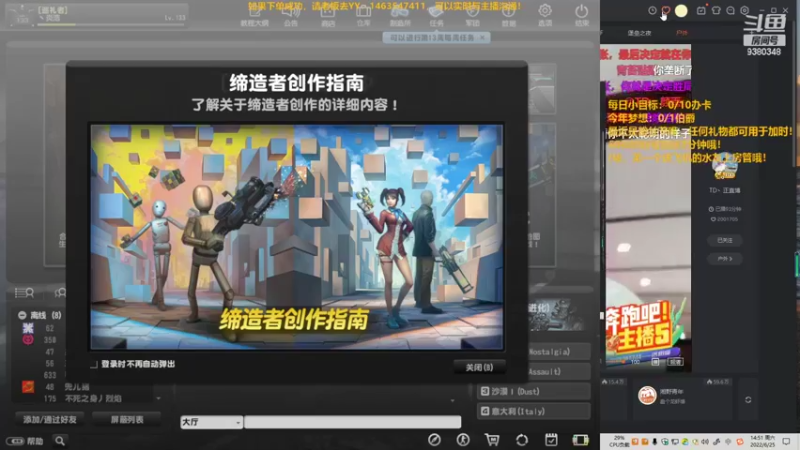Open the clan members tab icon beside friends
This screenshot has width=800, height=450.
60,292
